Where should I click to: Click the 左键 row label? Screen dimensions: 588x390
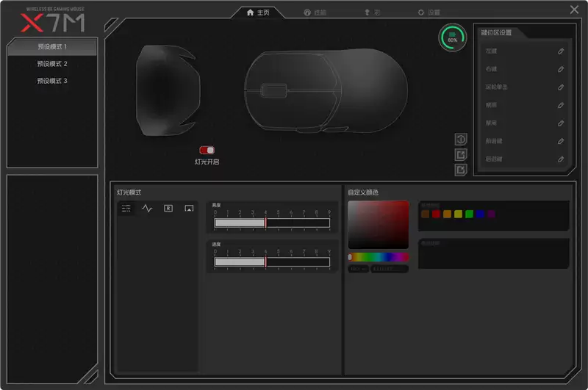491,51
